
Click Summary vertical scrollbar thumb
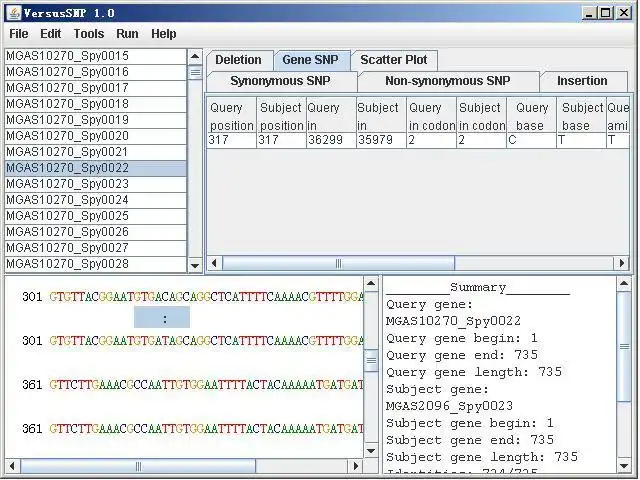[x=624, y=347]
